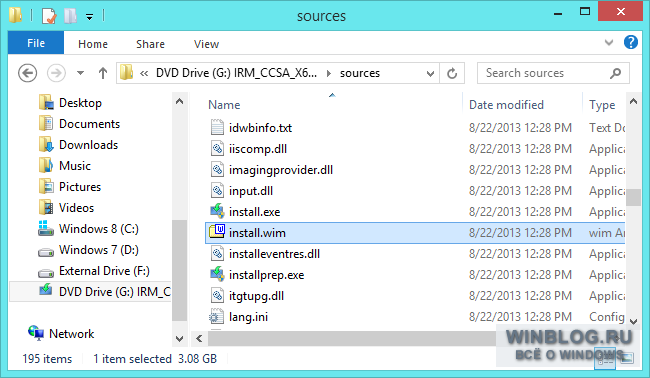Screen dimensions: 650x378
Task: Select DVD Drive (G:) in navigation pane
Action: pyautogui.click(x=90, y=292)
